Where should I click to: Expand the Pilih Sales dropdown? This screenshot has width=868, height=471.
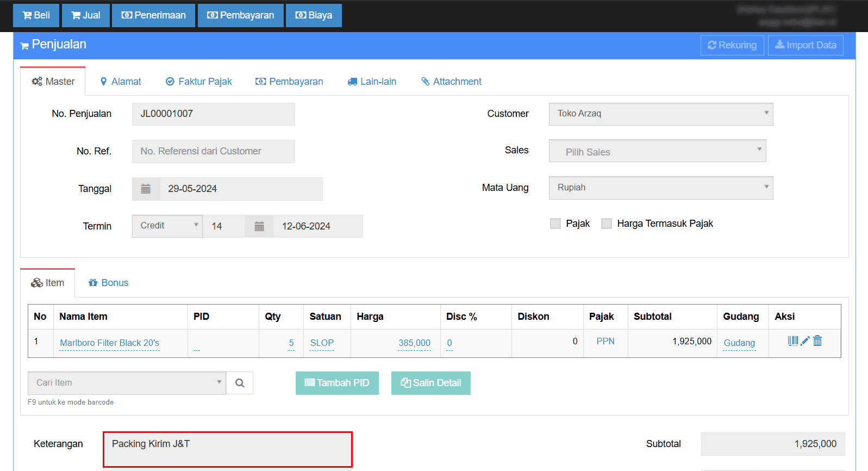tap(657, 151)
